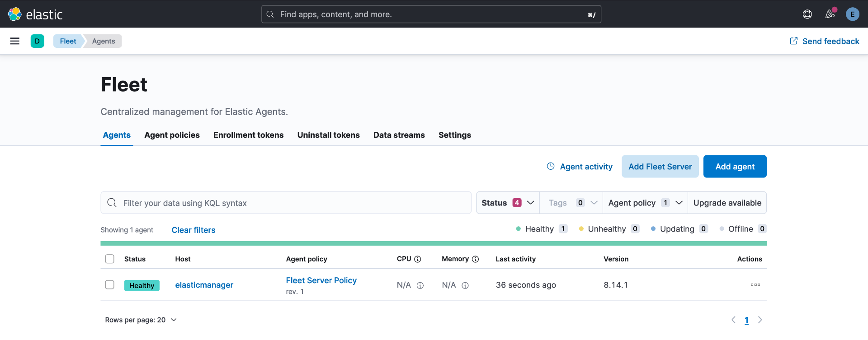Open the Rows per page dropdown
868x340 pixels.
coord(141,320)
